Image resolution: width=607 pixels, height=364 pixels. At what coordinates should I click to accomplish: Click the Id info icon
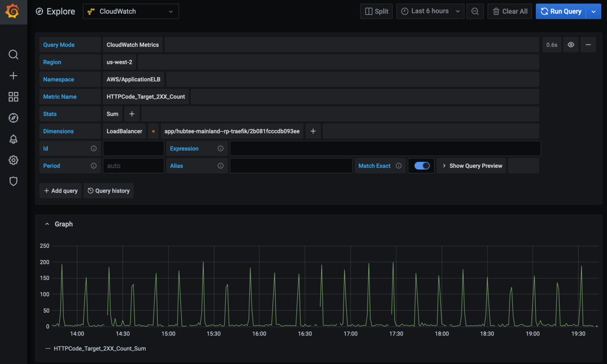93,148
